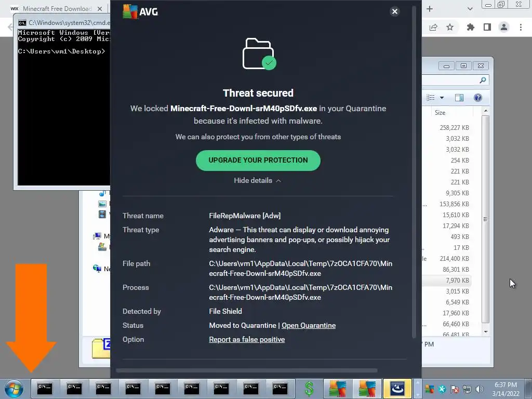
Task: Click the AVG dialog horizontal scrollbar
Action: click(x=247, y=370)
